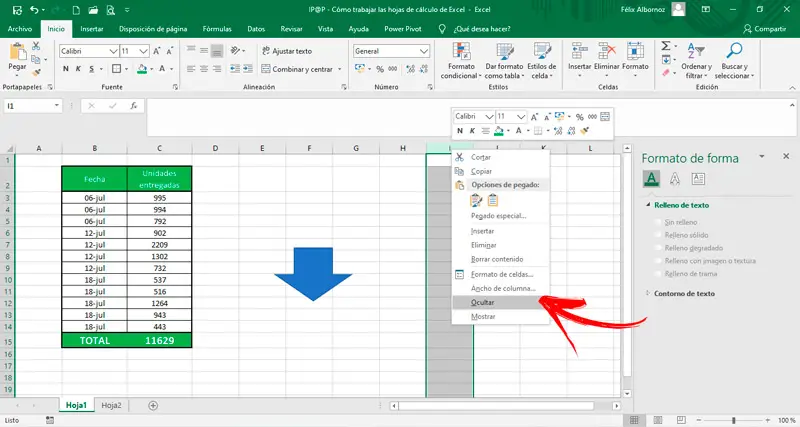Click the Autosuma sigma icon
Image resolution: width=800 pixels, height=427 pixels.
[x=666, y=45]
